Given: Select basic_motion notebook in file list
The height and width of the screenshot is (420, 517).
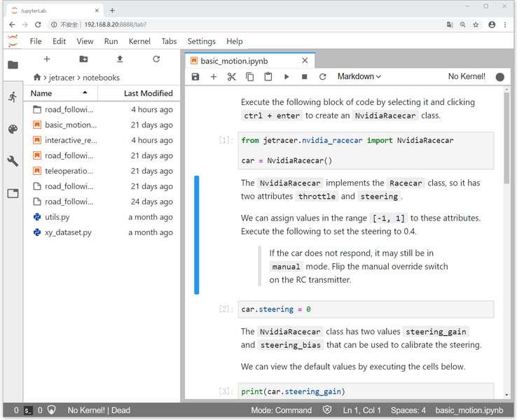Looking at the screenshot, I should 102,125.
